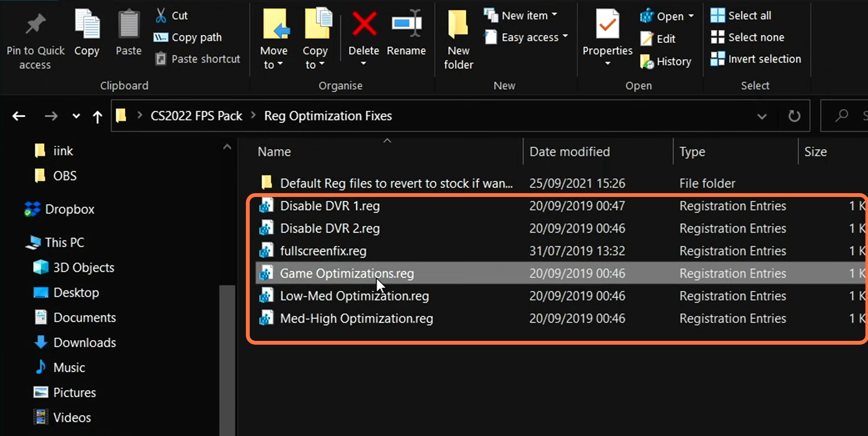Click navigation pane scroll up arrow
Image resolution: width=868 pixels, height=436 pixels.
pos(227,147)
